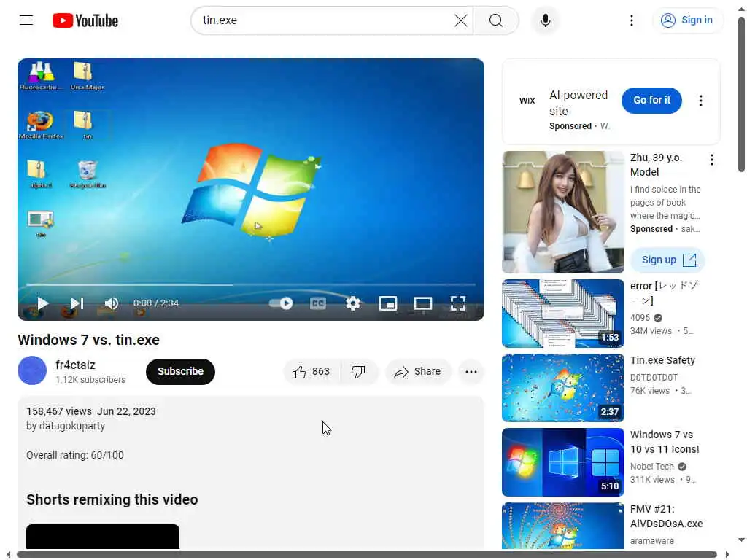Open the error 1:53 video thumbnail
747x560 pixels.
(x=562, y=314)
